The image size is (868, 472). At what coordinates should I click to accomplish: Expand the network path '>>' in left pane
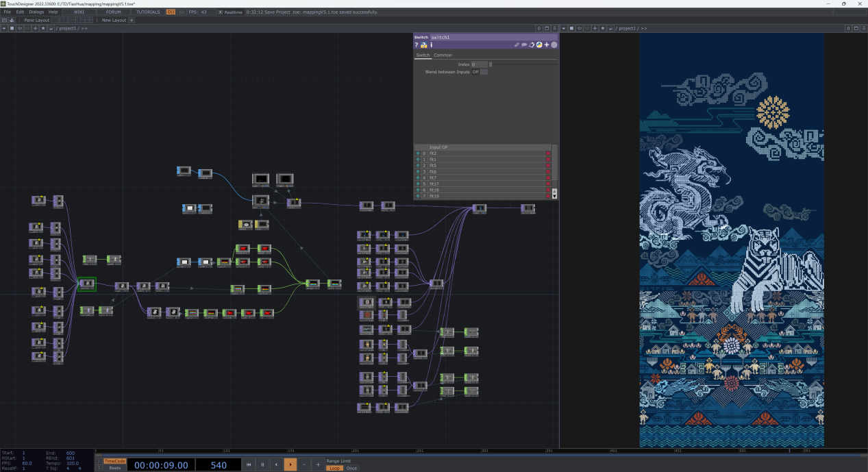[x=84, y=29]
